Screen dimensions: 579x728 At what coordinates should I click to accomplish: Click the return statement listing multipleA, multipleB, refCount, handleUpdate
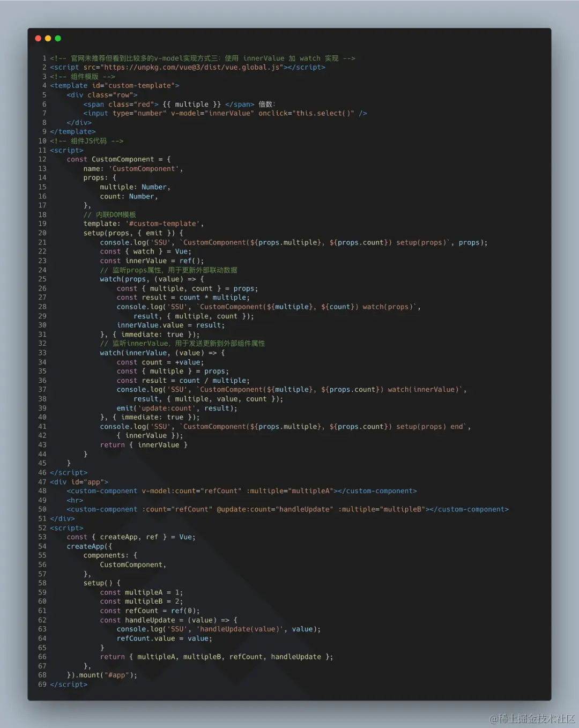pos(217,657)
